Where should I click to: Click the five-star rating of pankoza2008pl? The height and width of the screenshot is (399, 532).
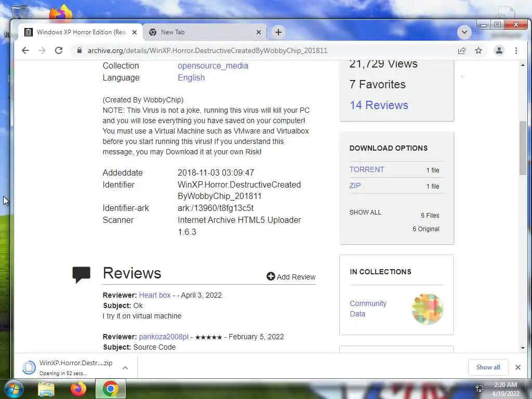pos(208,337)
